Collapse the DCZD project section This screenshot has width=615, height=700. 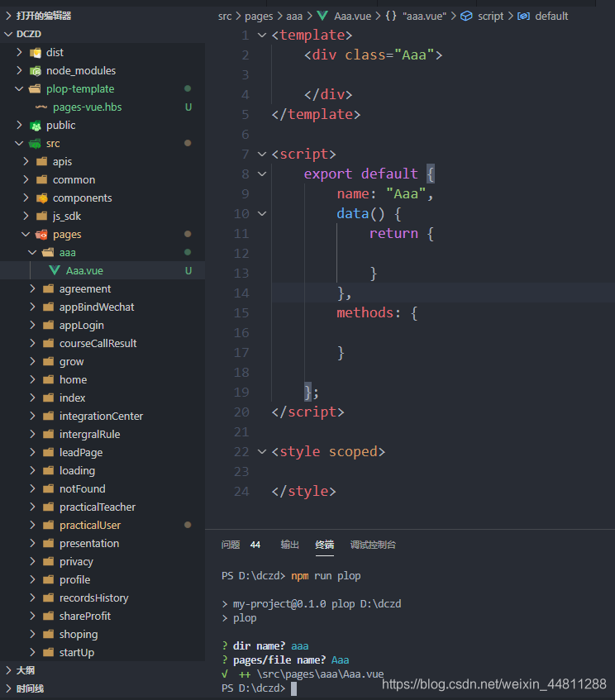(8, 34)
